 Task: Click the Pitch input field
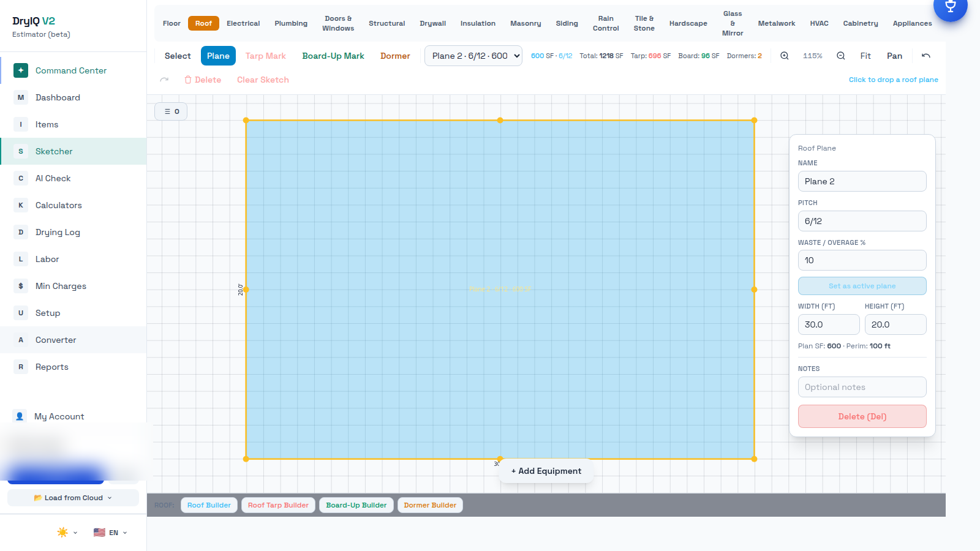pyautogui.click(x=862, y=221)
